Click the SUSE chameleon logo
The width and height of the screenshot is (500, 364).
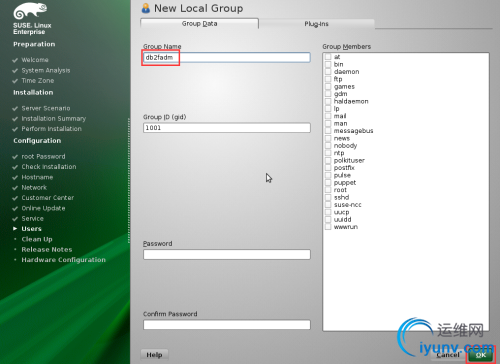(30, 11)
